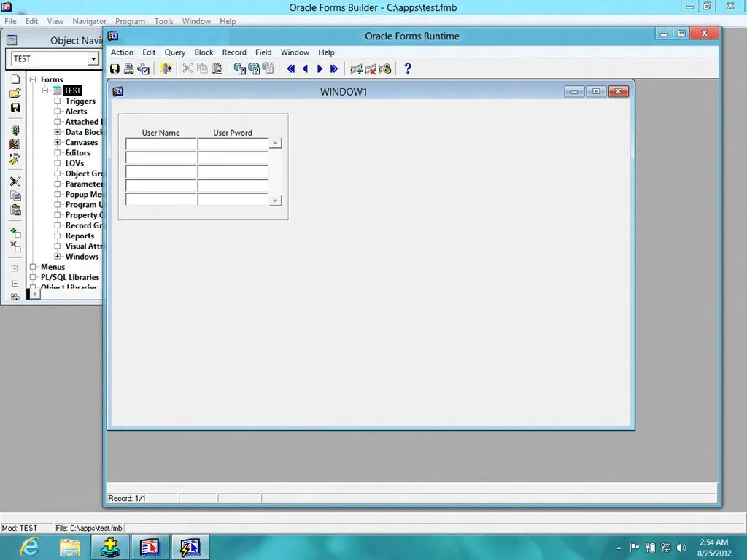Click the Insert Record icon
The image size is (747, 560).
[356, 69]
